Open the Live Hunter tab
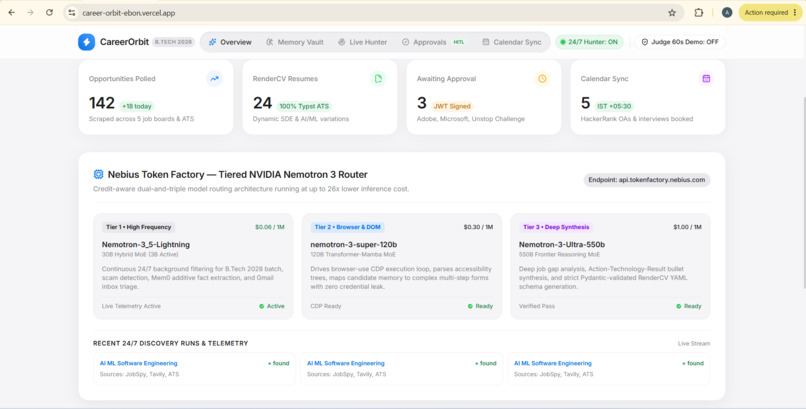Image resolution: width=806 pixels, height=409 pixels. pos(362,42)
